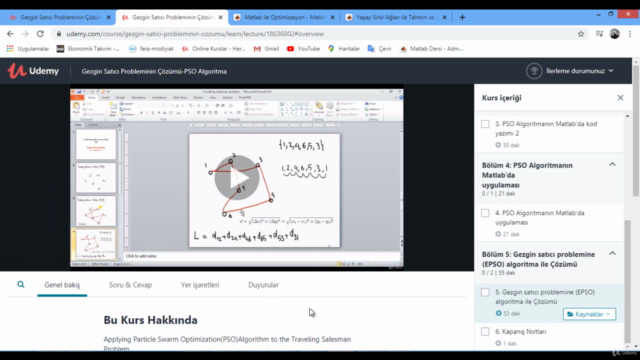Click the Kurs içeriği panel title

tap(502, 98)
